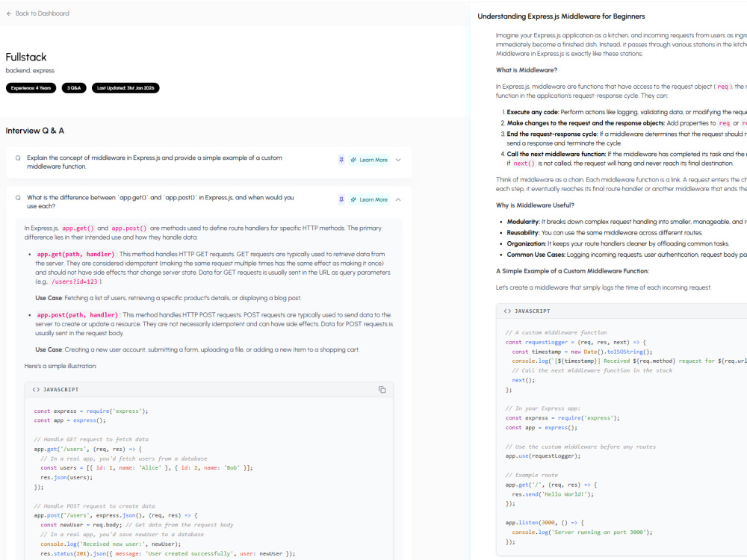
Task: Click 'const requestLogger' code line in right panel
Action: [575, 343]
